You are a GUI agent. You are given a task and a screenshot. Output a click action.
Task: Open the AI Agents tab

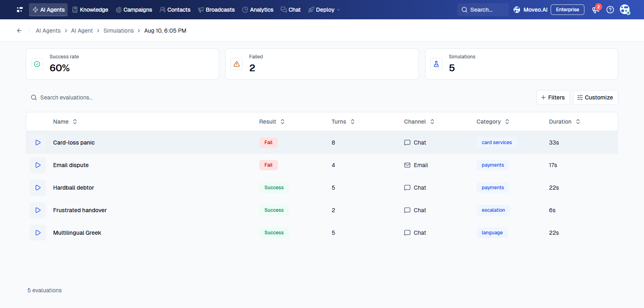pos(48,10)
